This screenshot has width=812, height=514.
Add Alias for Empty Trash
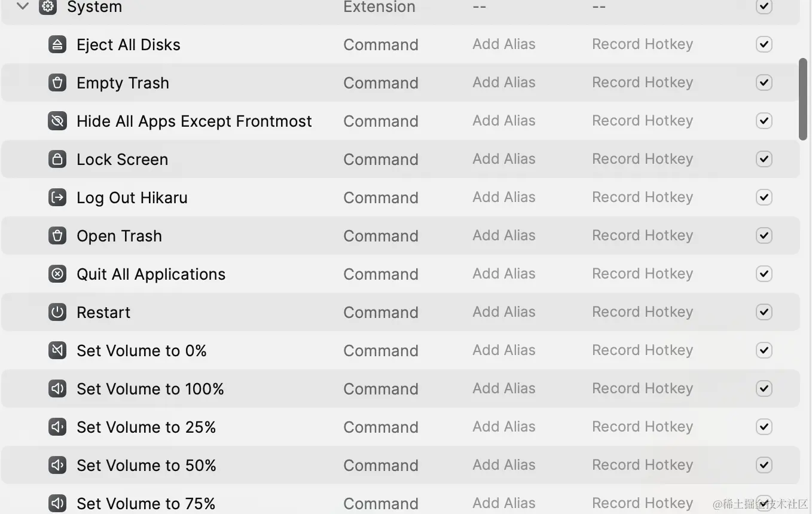pos(503,82)
